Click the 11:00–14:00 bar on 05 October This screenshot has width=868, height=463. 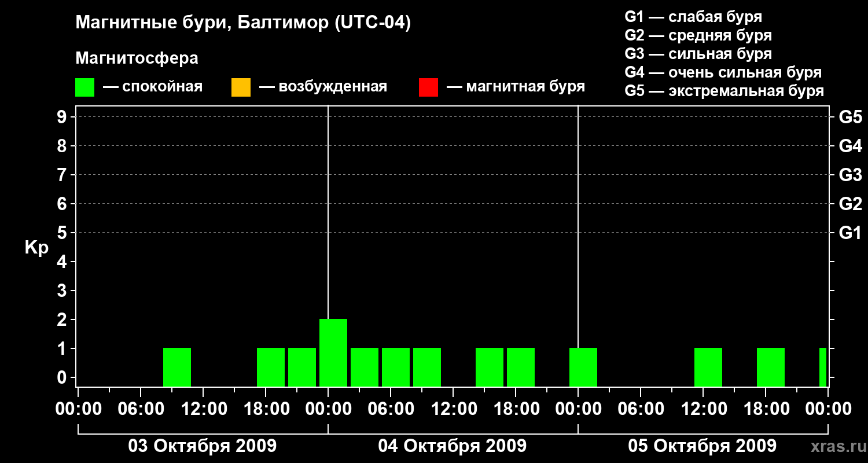pos(708,367)
